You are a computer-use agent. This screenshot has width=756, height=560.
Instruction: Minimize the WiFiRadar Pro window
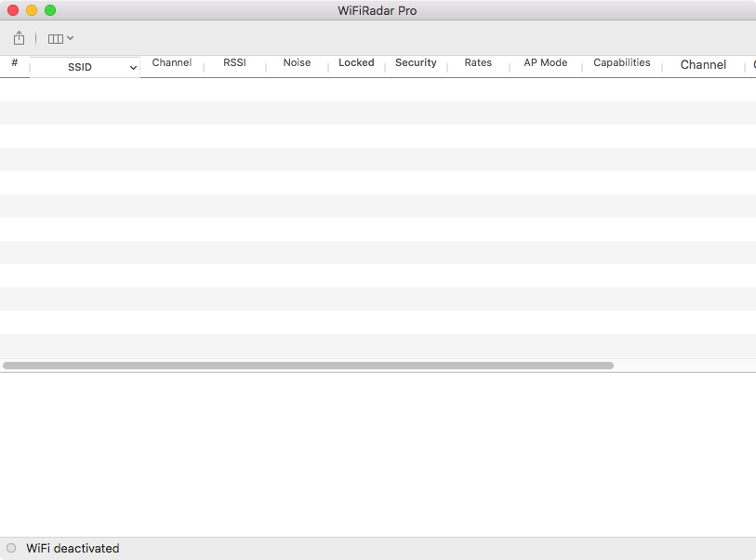click(x=32, y=10)
